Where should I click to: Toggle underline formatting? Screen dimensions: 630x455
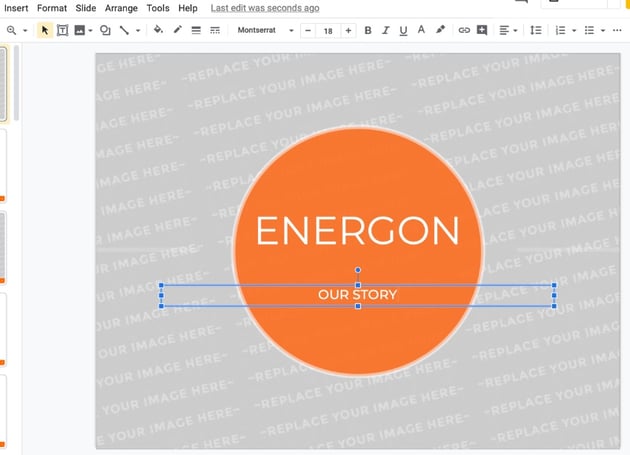coord(403,31)
